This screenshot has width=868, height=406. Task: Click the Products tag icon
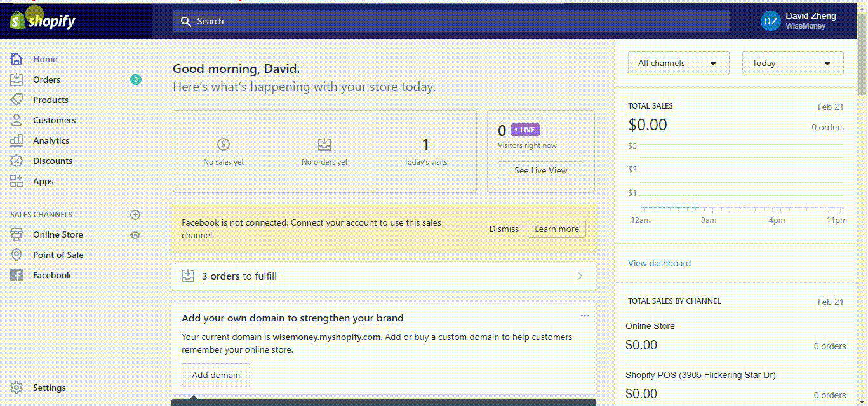pyautogui.click(x=17, y=100)
